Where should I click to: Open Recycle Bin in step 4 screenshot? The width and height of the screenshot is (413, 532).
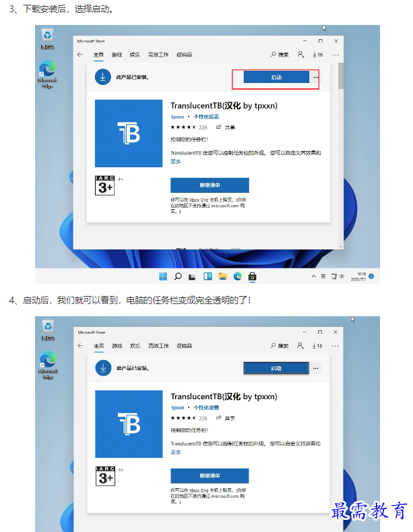(48, 330)
